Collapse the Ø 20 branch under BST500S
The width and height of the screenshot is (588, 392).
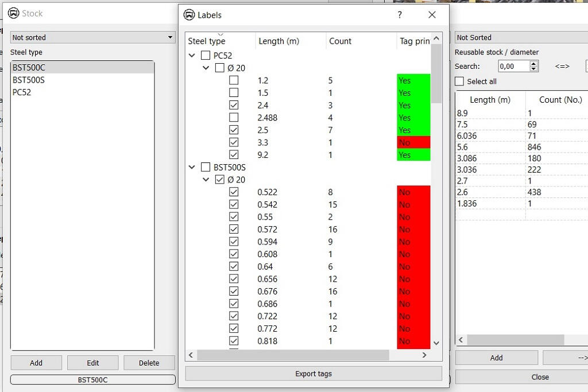click(206, 179)
